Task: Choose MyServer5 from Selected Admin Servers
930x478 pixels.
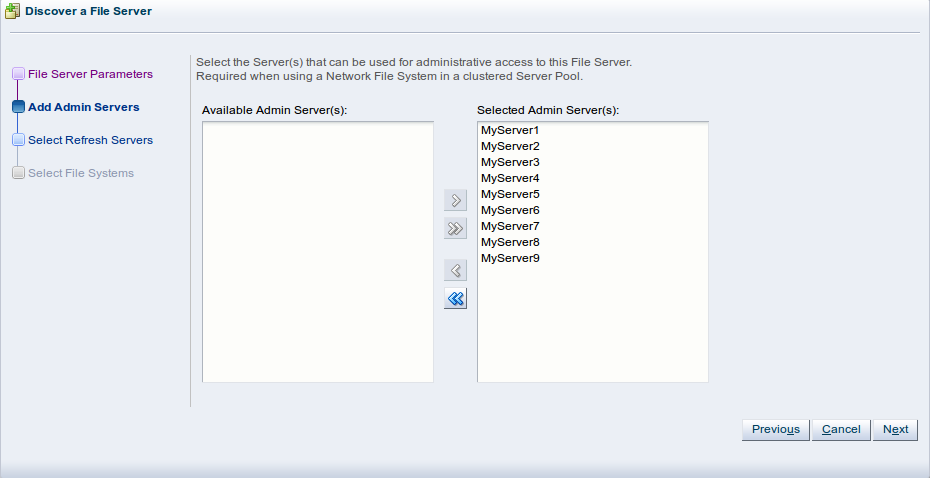Action: click(593, 194)
